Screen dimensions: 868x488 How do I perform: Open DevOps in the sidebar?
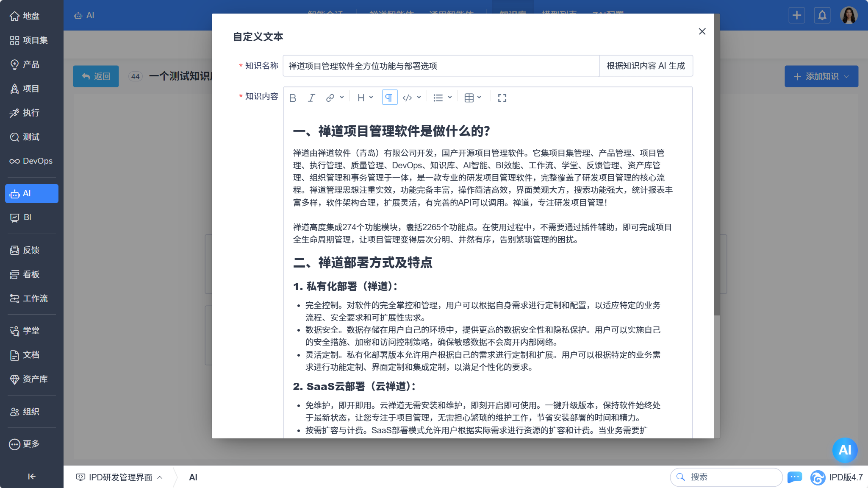click(x=31, y=161)
